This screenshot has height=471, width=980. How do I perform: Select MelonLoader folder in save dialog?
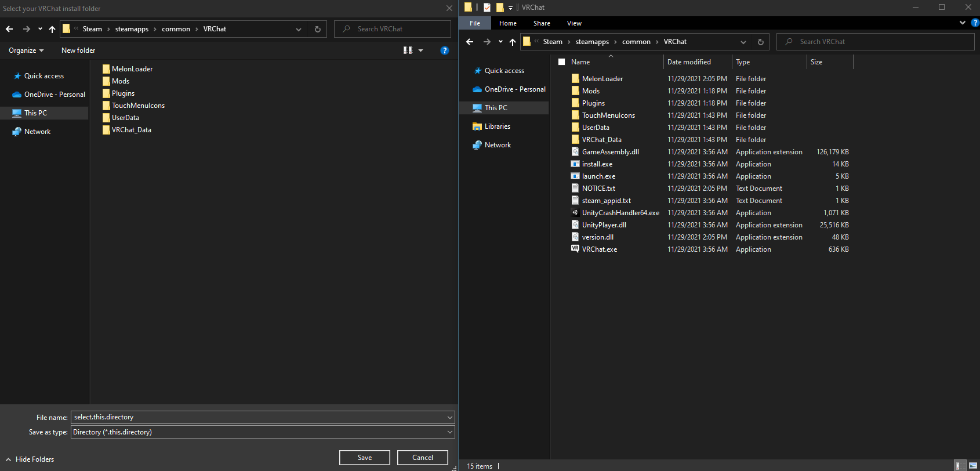point(132,69)
